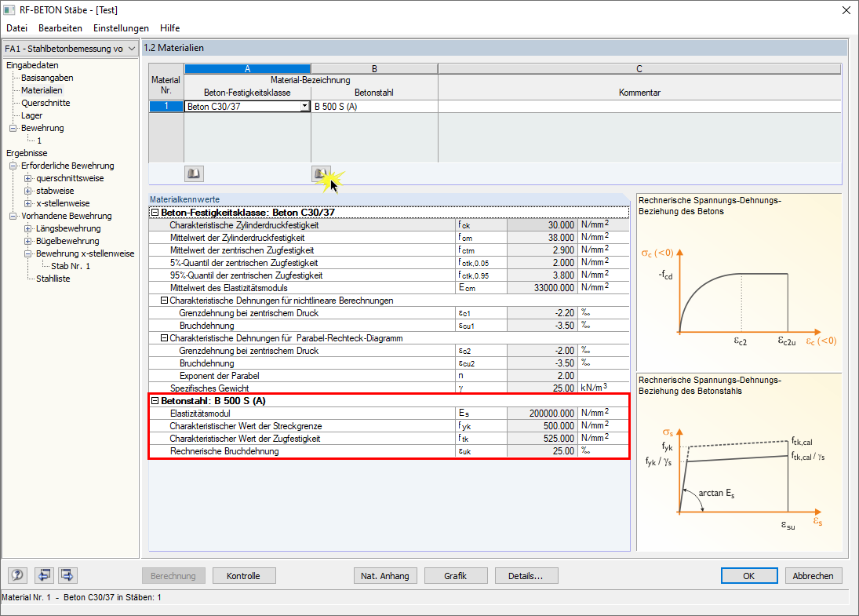
Task: Collapse the Beton-Festigkeitsklasse properties group
Action: click(x=155, y=213)
